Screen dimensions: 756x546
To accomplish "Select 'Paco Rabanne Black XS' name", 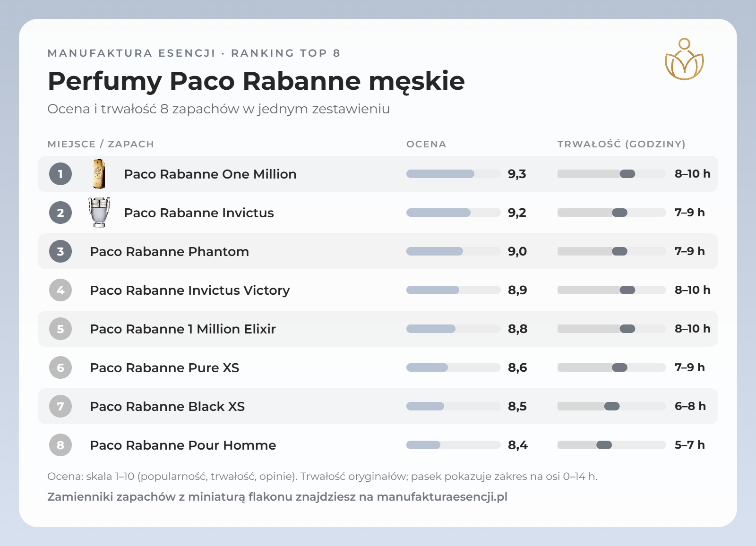I will [x=167, y=406].
